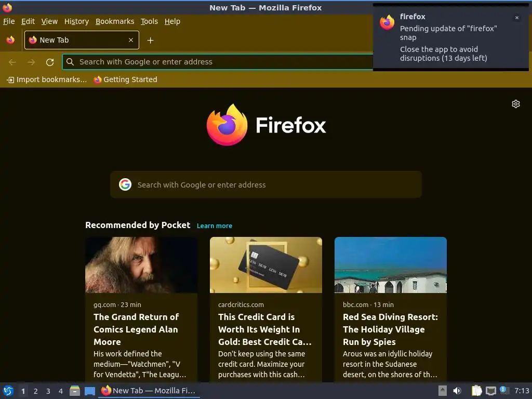Close the New Tab tab
This screenshot has width=532, height=399.
tap(131, 40)
